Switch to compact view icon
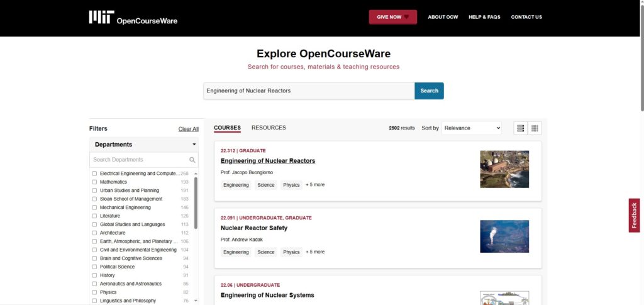 535,128
